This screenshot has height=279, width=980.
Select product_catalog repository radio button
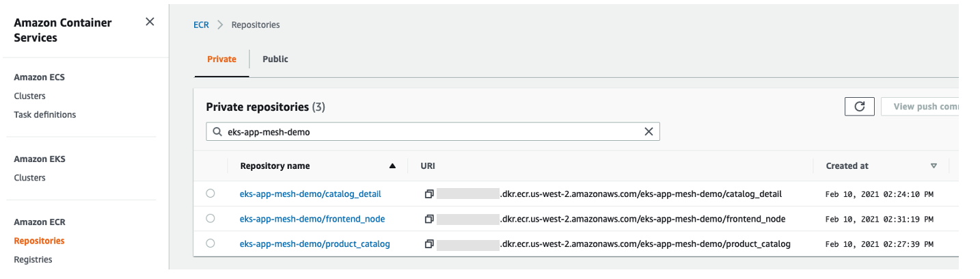pyautogui.click(x=210, y=243)
